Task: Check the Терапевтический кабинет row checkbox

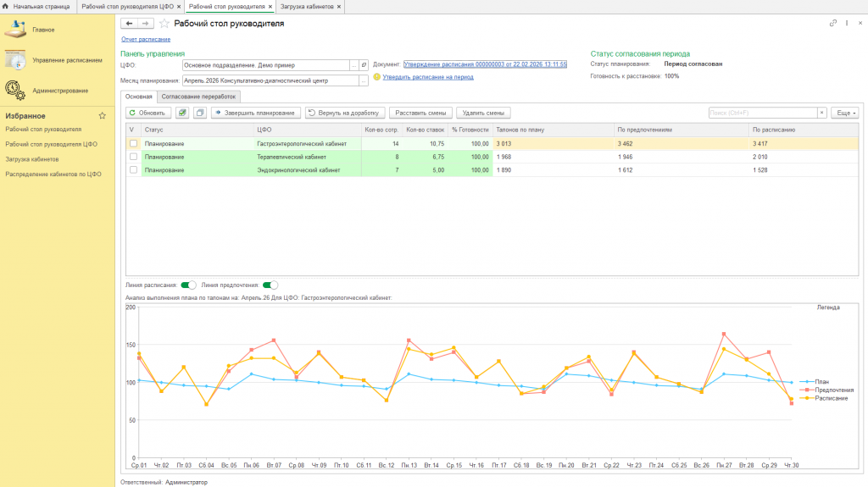Action: 132,157
